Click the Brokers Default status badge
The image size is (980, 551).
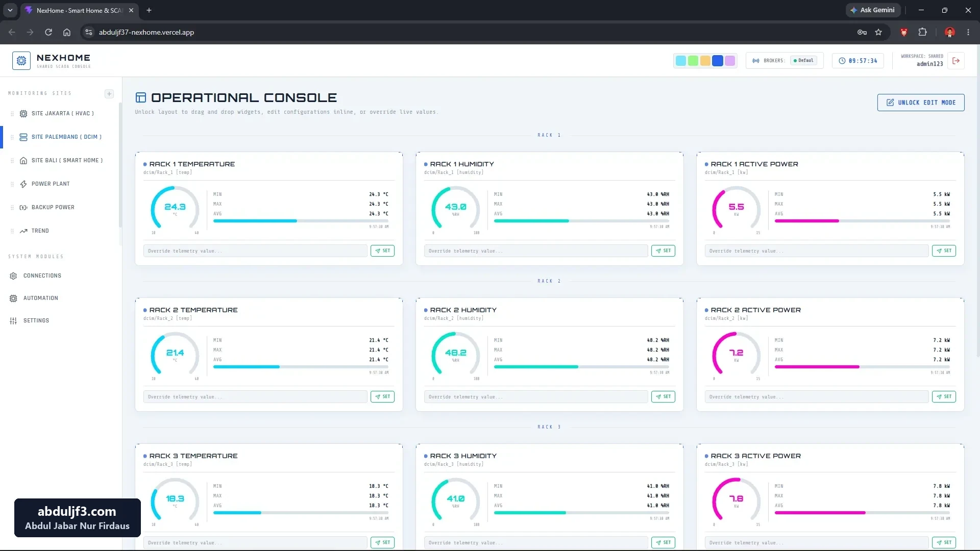(804, 61)
